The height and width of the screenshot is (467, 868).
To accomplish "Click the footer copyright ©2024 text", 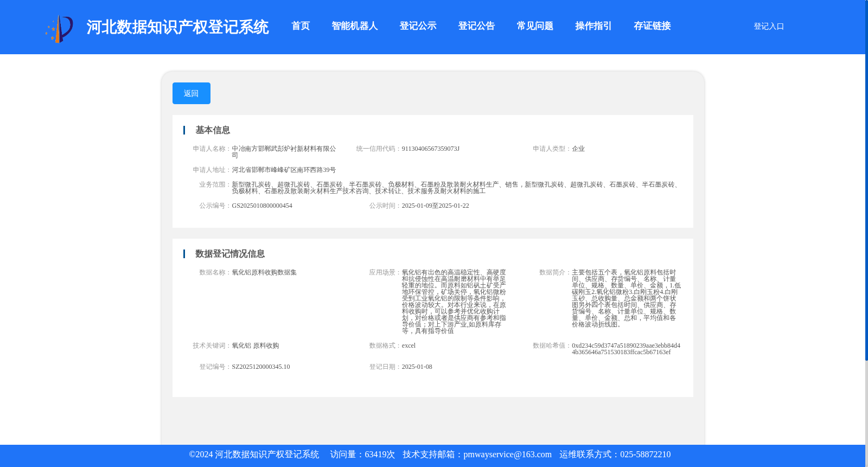I will 254,455.
